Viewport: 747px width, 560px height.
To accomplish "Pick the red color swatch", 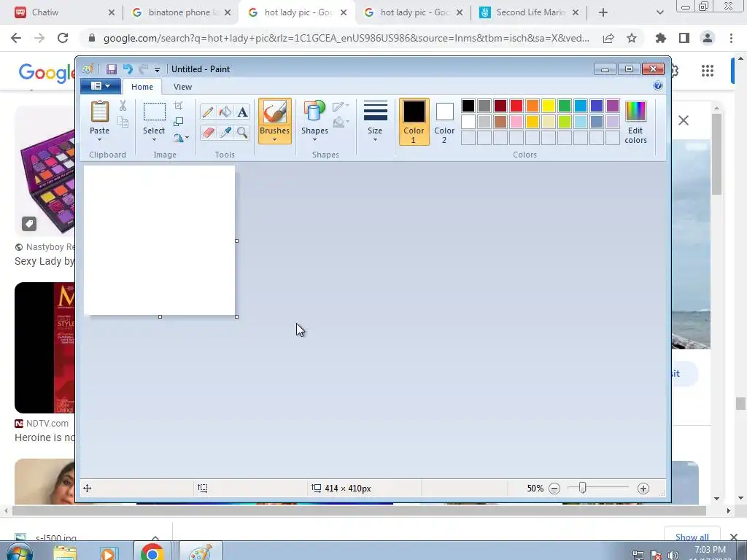I will click(516, 105).
